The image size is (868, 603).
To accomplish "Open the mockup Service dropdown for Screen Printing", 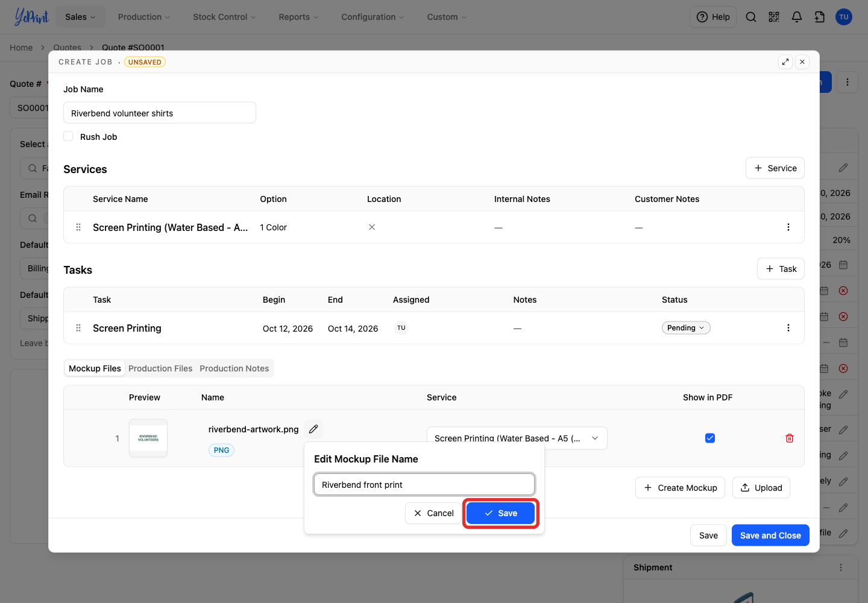I will coord(517,438).
